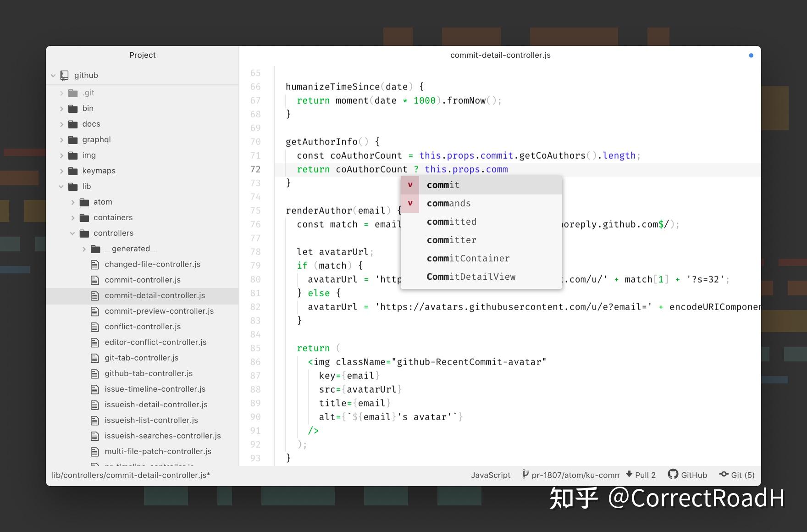Click the github repository book icon

point(65,75)
